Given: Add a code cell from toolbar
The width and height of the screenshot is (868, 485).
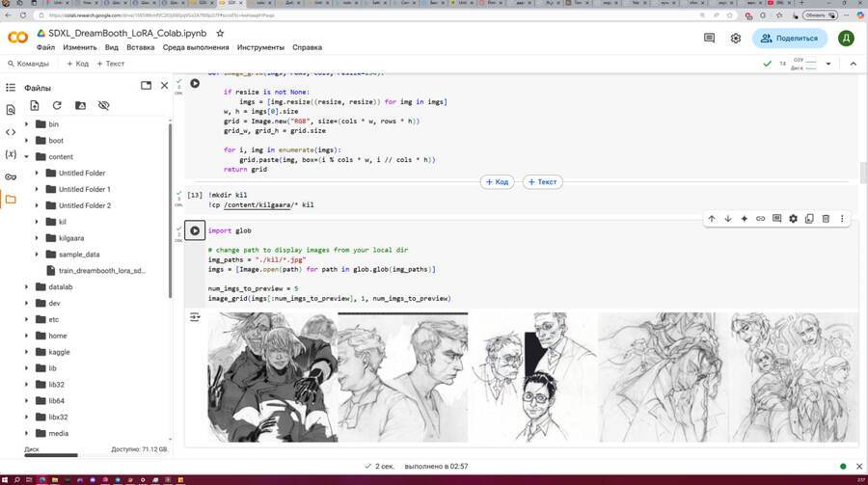Looking at the screenshot, I should tap(77, 64).
